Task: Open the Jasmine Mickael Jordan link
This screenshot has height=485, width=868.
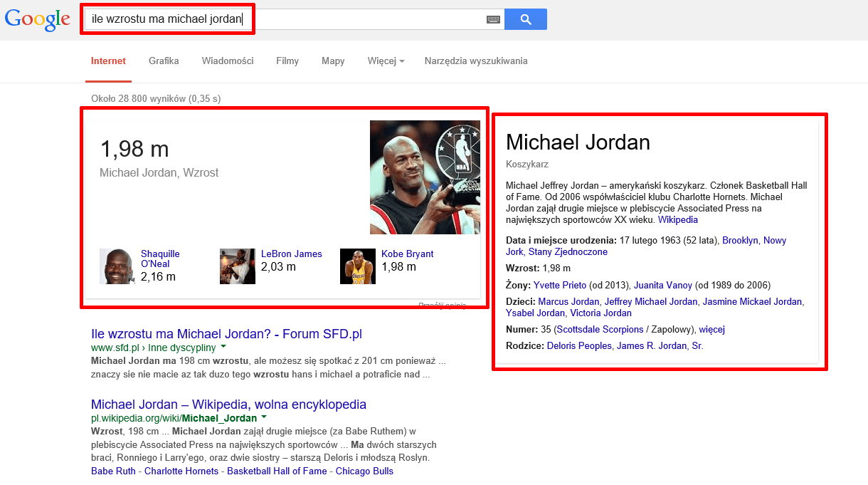Action: pyautogui.click(x=752, y=302)
